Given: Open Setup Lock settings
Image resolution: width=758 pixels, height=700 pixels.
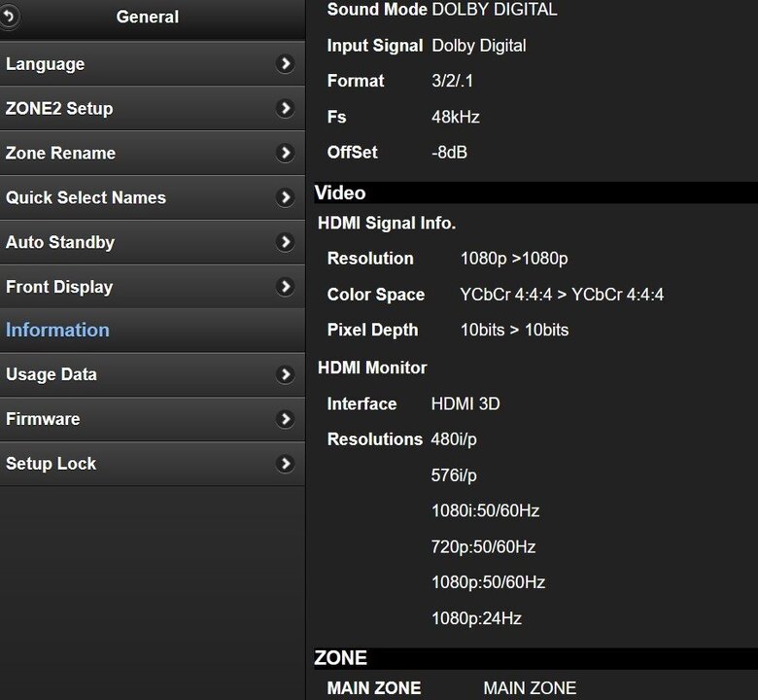Looking at the screenshot, I should 153,464.
